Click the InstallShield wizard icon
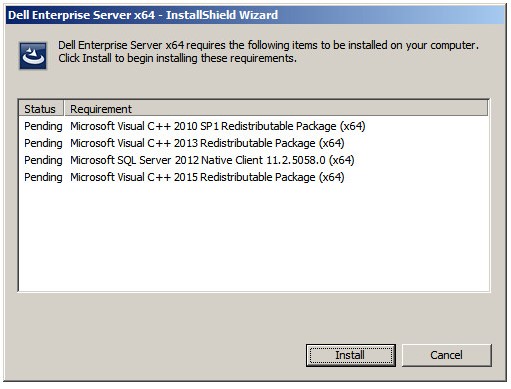 point(33,56)
